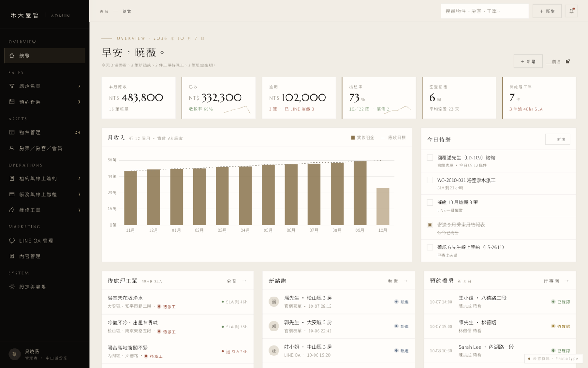Check the 催繳 10 月逾期 3 筆 task
Image resolution: width=588 pixels, height=368 pixels.
click(x=430, y=202)
